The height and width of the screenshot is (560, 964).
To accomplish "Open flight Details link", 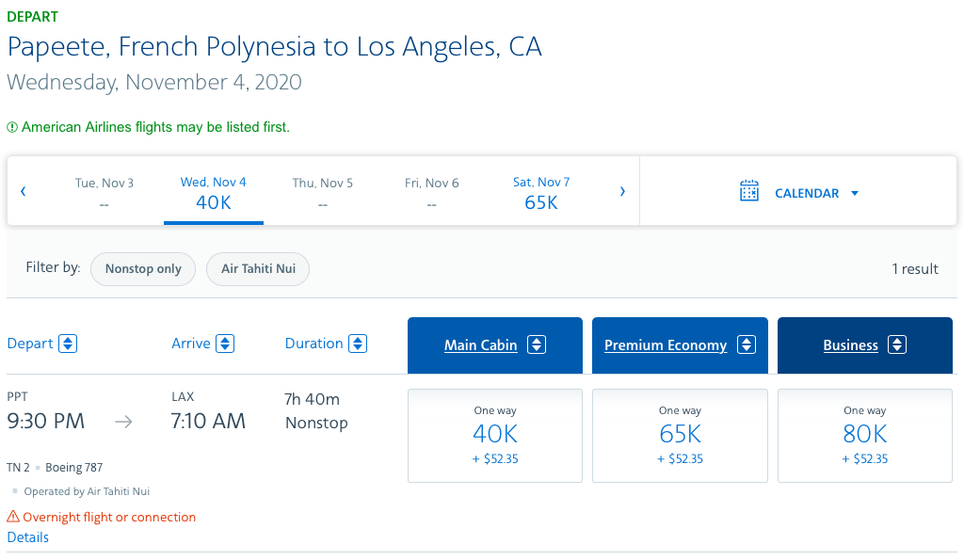I will (x=27, y=537).
